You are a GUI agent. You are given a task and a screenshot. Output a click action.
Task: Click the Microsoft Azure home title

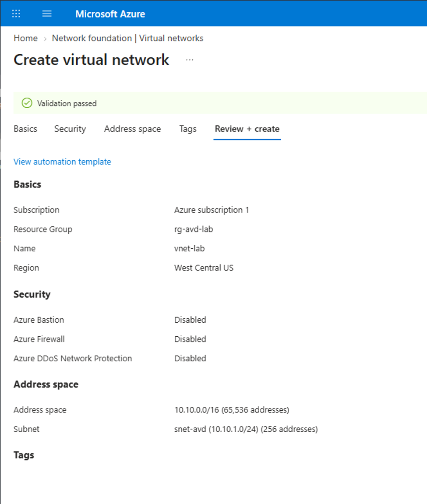tap(110, 14)
